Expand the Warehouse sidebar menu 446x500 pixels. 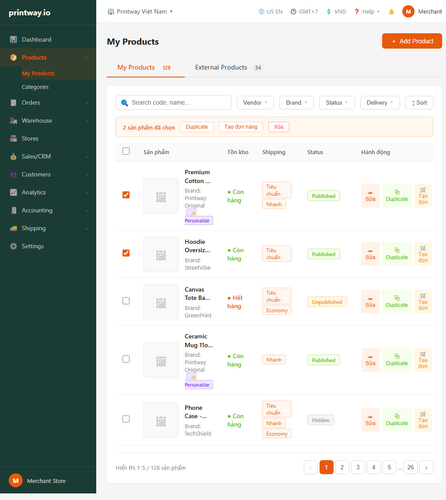coord(48,121)
